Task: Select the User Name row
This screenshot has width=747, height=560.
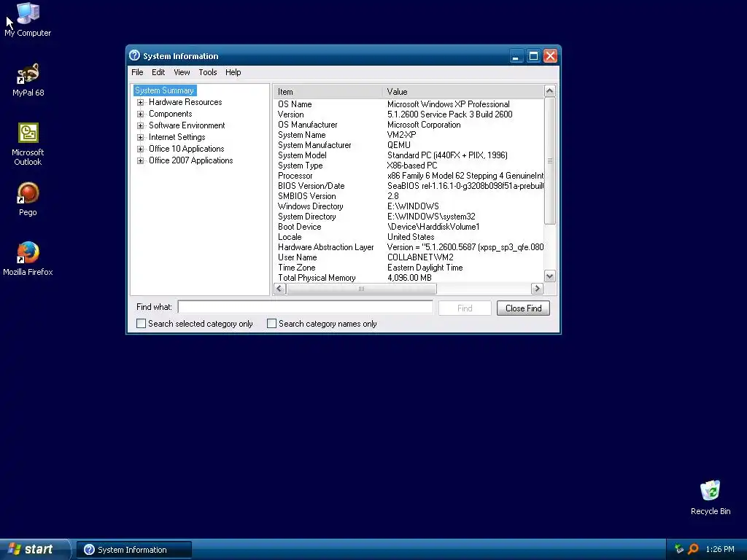Action: point(409,257)
